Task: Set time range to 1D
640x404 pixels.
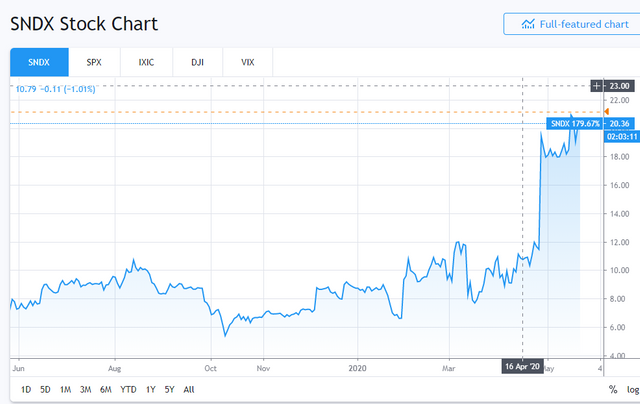Action: (26, 389)
